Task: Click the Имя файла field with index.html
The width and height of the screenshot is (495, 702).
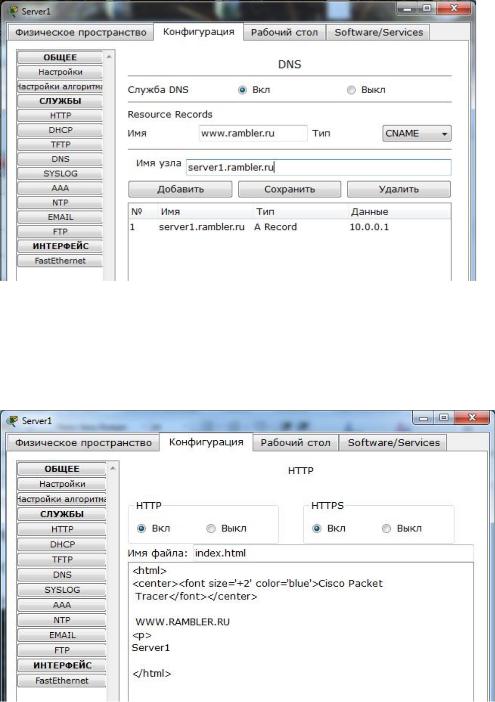Action: [x=333, y=553]
